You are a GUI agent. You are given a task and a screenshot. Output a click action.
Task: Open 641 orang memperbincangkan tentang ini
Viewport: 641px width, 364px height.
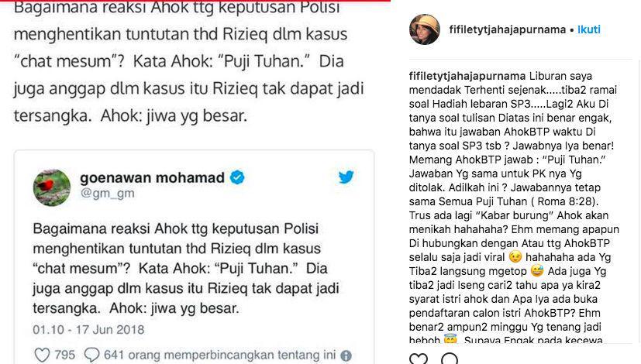click(219, 355)
